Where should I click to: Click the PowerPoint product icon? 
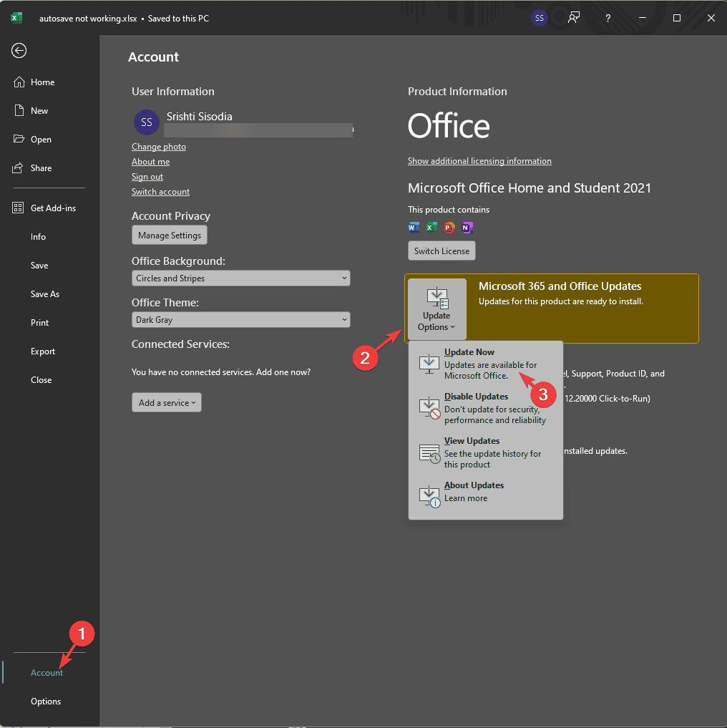click(449, 227)
